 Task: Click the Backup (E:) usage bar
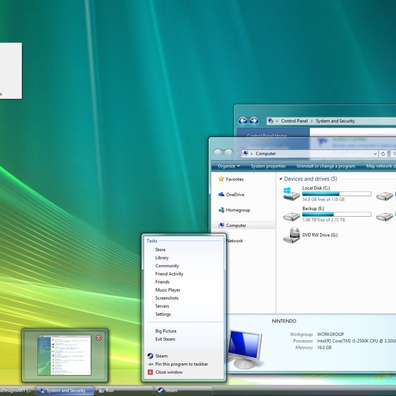[337, 215]
